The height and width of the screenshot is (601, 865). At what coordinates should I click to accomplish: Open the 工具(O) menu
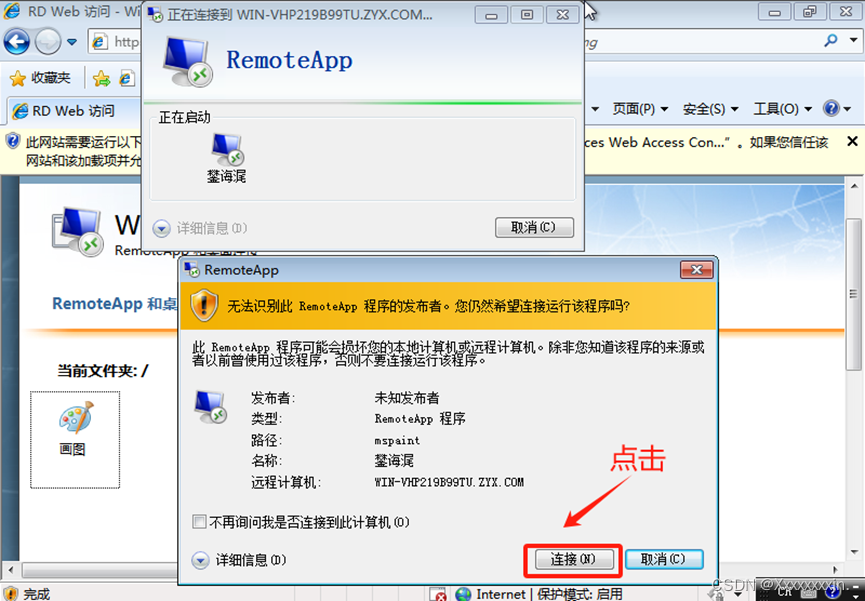click(x=782, y=109)
